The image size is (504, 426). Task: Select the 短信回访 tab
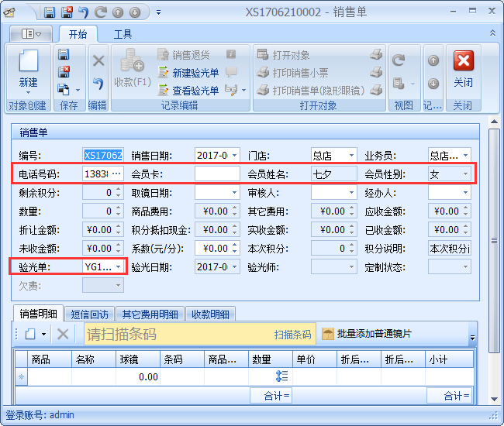89,314
